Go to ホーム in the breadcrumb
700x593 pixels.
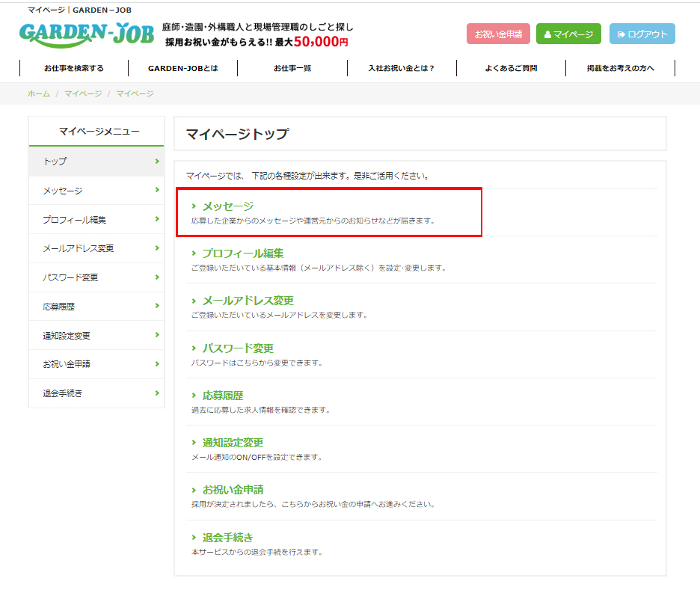(39, 93)
